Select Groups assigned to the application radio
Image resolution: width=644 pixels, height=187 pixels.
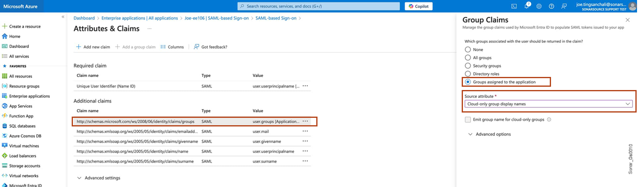(x=468, y=82)
